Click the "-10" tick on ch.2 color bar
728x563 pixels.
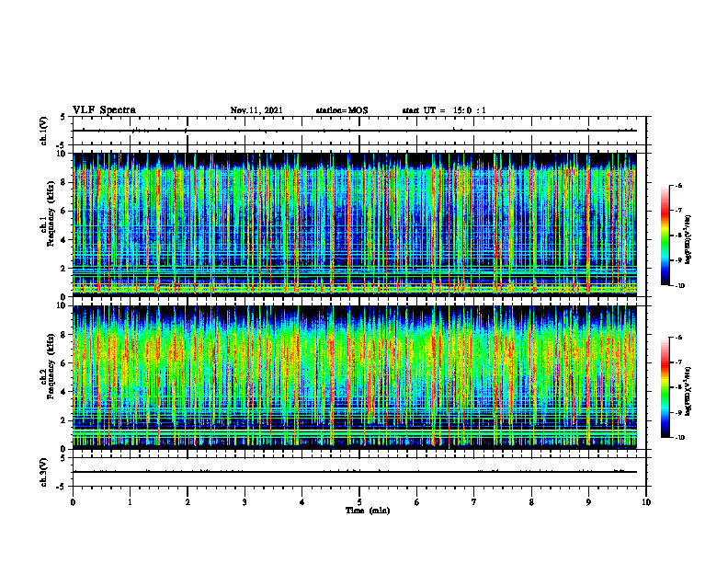[679, 438]
